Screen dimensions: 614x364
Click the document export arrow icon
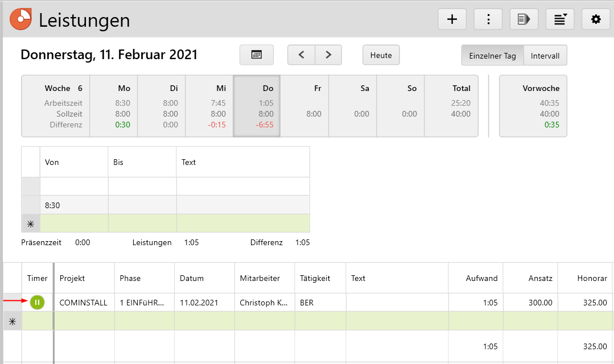pyautogui.click(x=524, y=19)
